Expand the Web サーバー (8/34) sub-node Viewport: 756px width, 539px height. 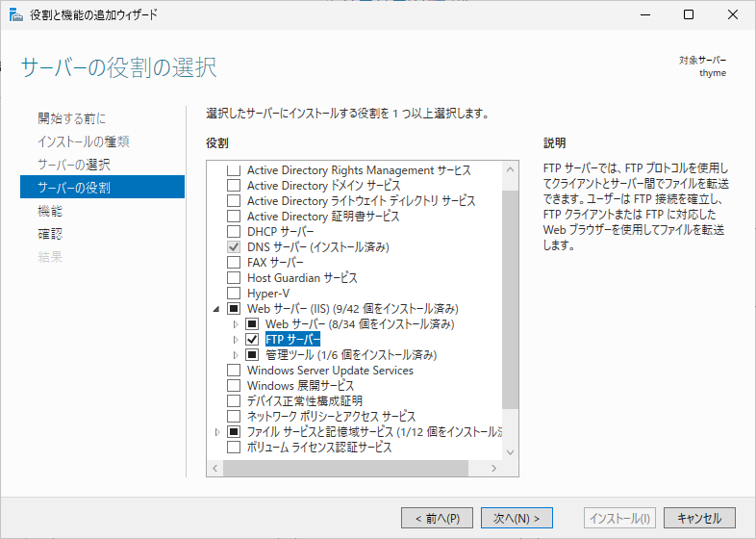236,324
